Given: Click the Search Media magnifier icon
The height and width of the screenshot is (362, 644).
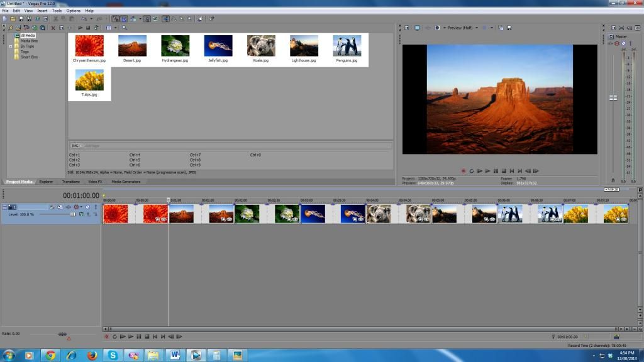Looking at the screenshot, I should coord(125,28).
